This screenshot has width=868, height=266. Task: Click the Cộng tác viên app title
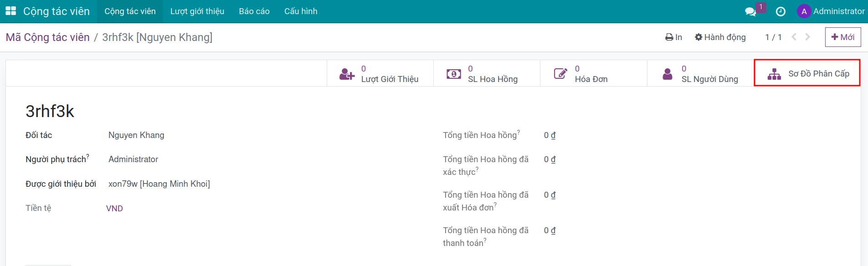56,11
